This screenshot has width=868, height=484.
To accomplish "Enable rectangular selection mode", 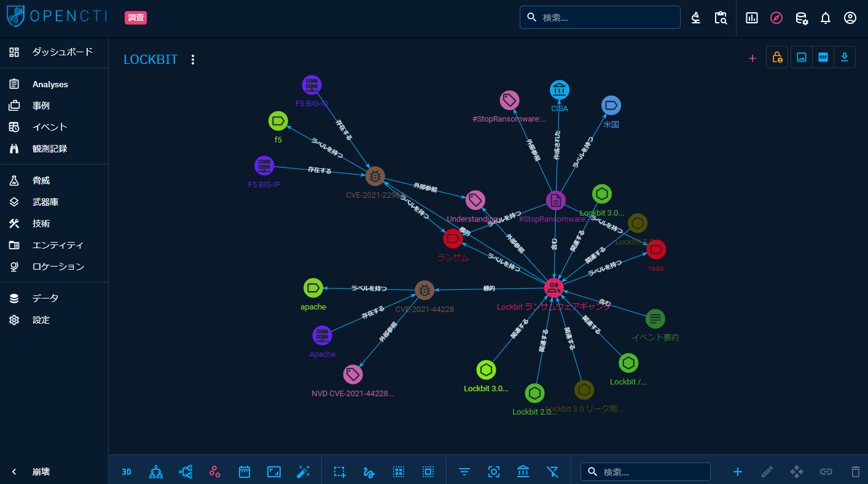I will pos(340,472).
